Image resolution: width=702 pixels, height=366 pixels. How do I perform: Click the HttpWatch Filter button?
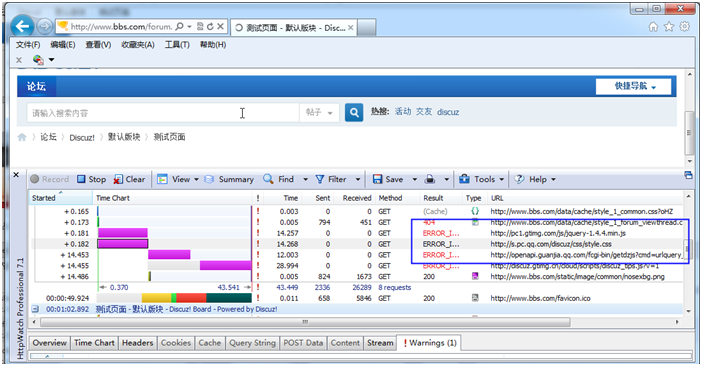[331, 179]
